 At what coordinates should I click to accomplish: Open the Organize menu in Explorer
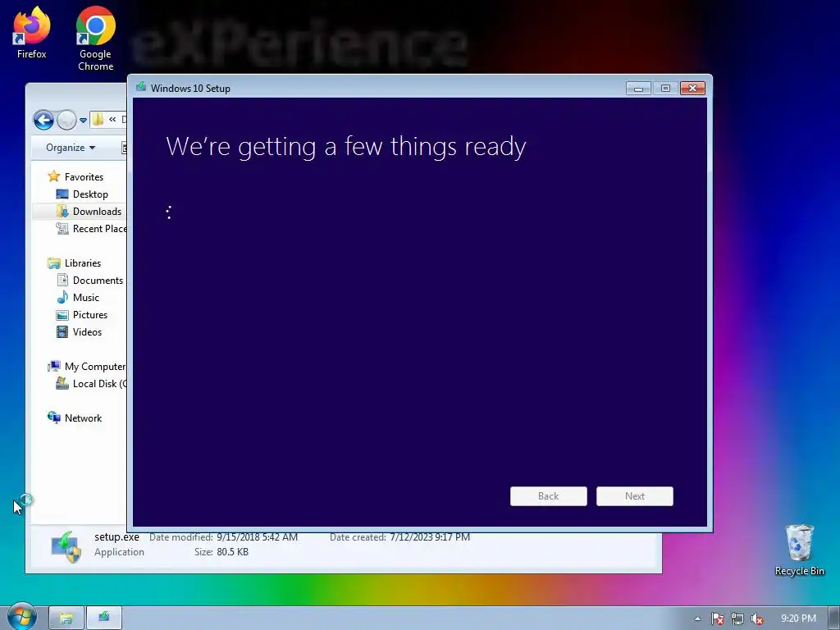point(71,148)
